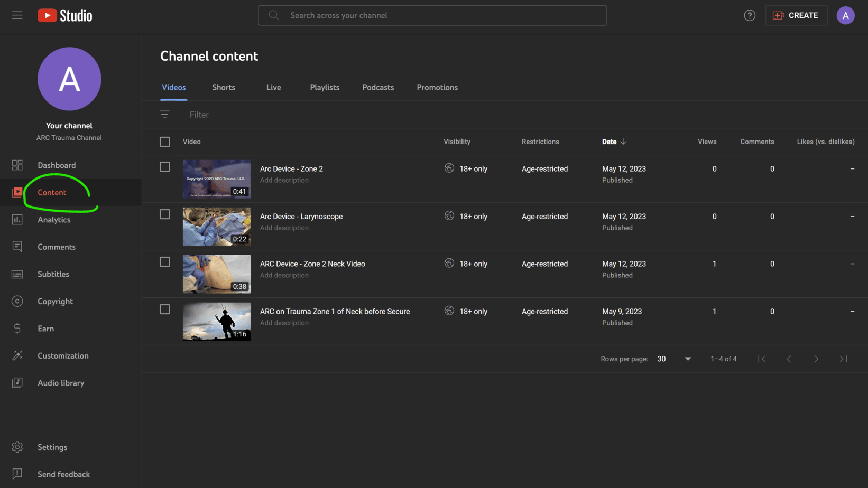This screenshot has height=488, width=868.
Task: Open the help question mark icon
Action: (x=750, y=15)
